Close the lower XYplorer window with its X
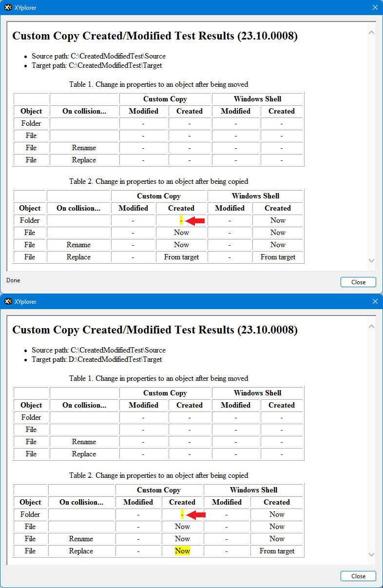383x588 pixels. (x=375, y=302)
